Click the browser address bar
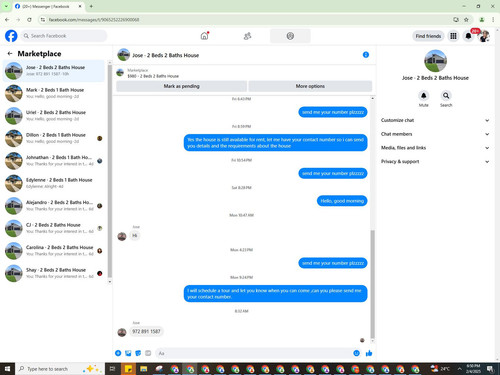Image resolution: width=500 pixels, height=375 pixels. pos(247,20)
